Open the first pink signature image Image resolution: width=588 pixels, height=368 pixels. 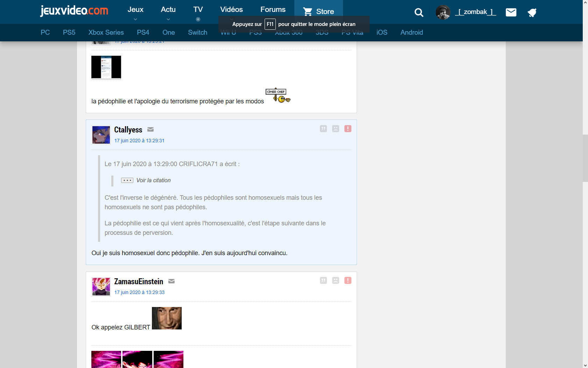coord(106,359)
